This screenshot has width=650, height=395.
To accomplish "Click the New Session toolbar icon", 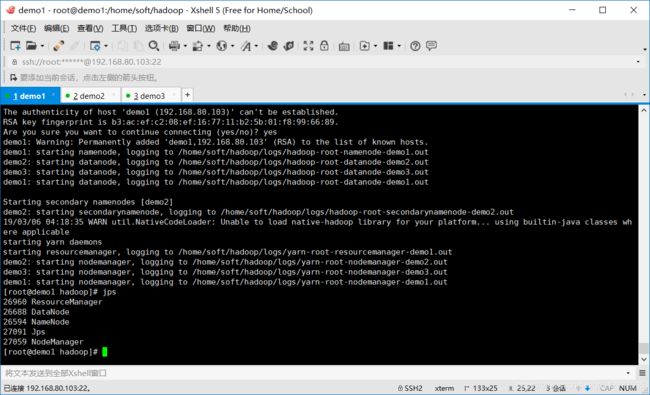I will tap(15, 46).
